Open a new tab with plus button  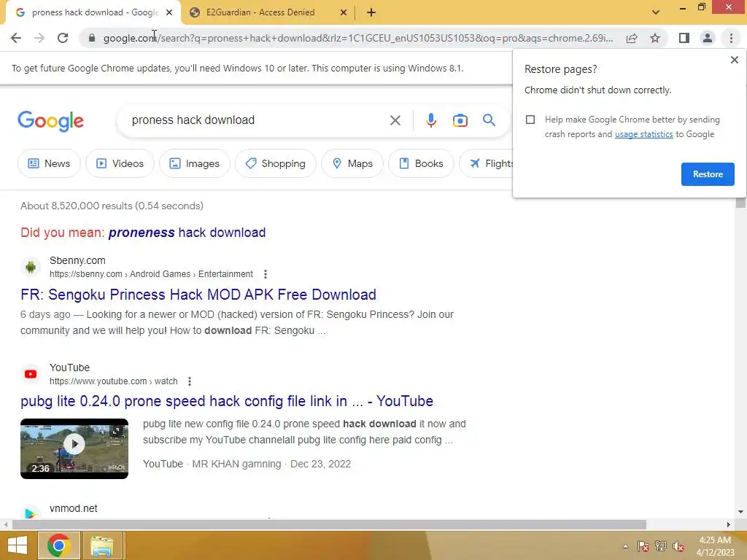tap(371, 12)
